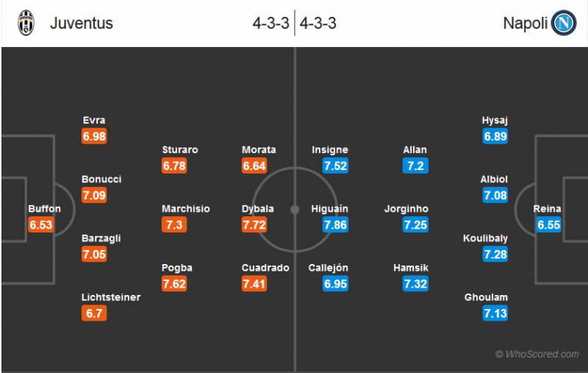Click the center spot of the pitch

pos(295,209)
